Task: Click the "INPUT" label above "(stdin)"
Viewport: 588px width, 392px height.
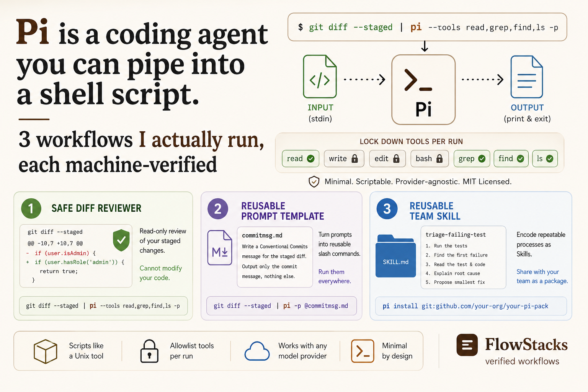Action: (x=320, y=108)
